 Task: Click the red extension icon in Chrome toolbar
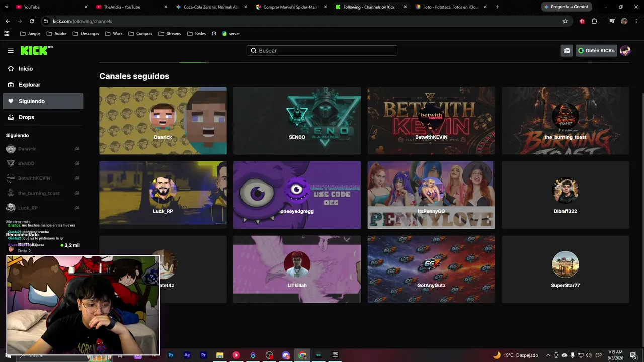click(582, 21)
